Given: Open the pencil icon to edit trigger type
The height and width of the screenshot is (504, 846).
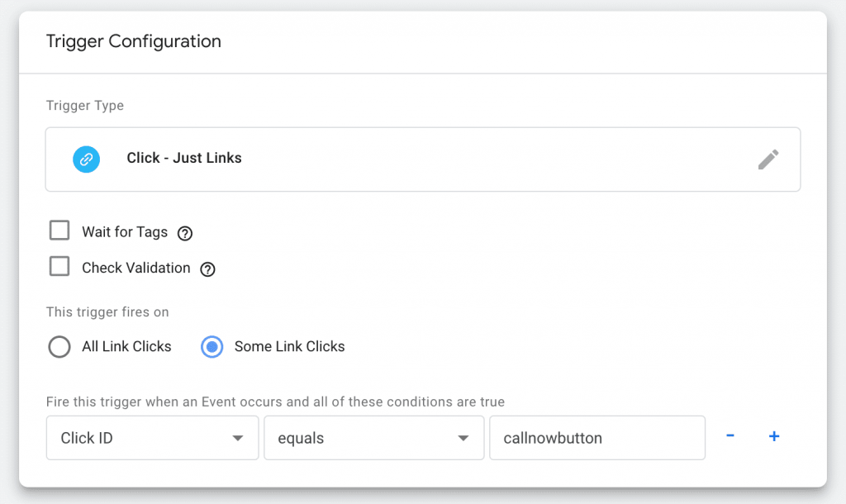Looking at the screenshot, I should (768, 159).
